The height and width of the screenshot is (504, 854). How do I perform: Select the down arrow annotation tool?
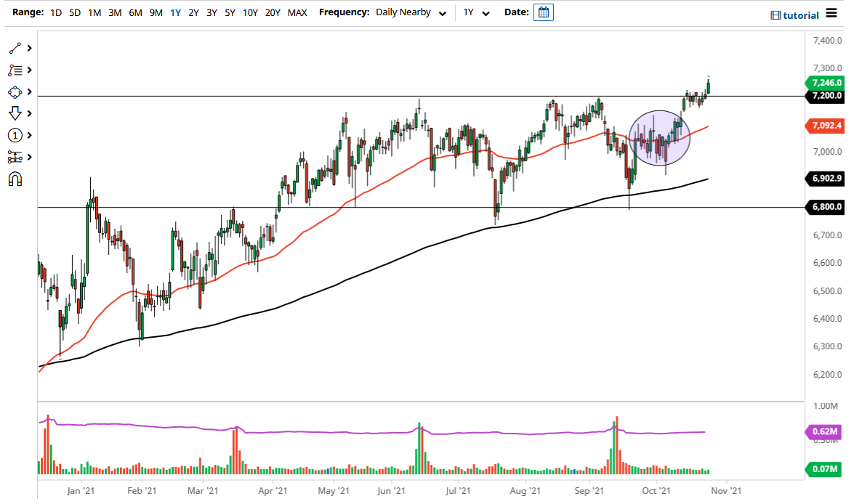coord(15,113)
